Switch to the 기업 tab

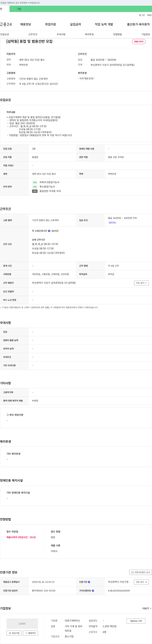[x=19, y=9]
